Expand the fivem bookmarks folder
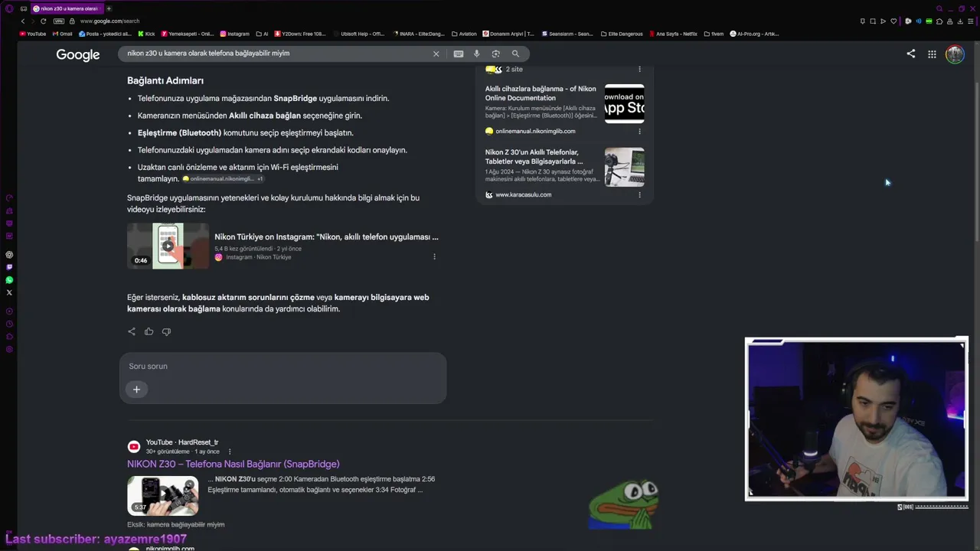The height and width of the screenshot is (551, 980). click(714, 34)
